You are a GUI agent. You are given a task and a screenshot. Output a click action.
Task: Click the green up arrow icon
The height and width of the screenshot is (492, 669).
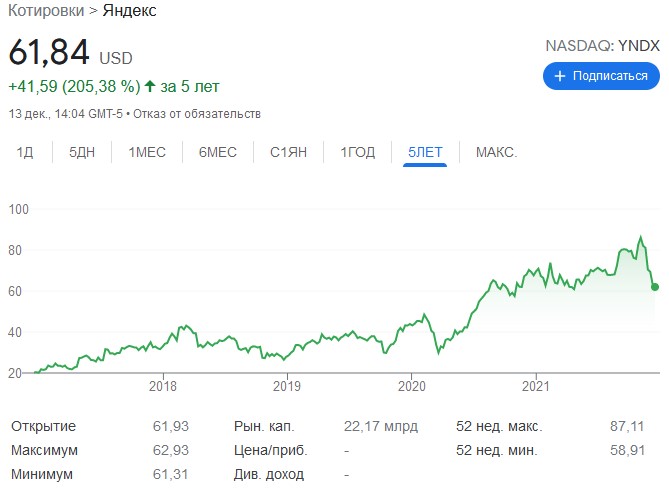pos(149,86)
